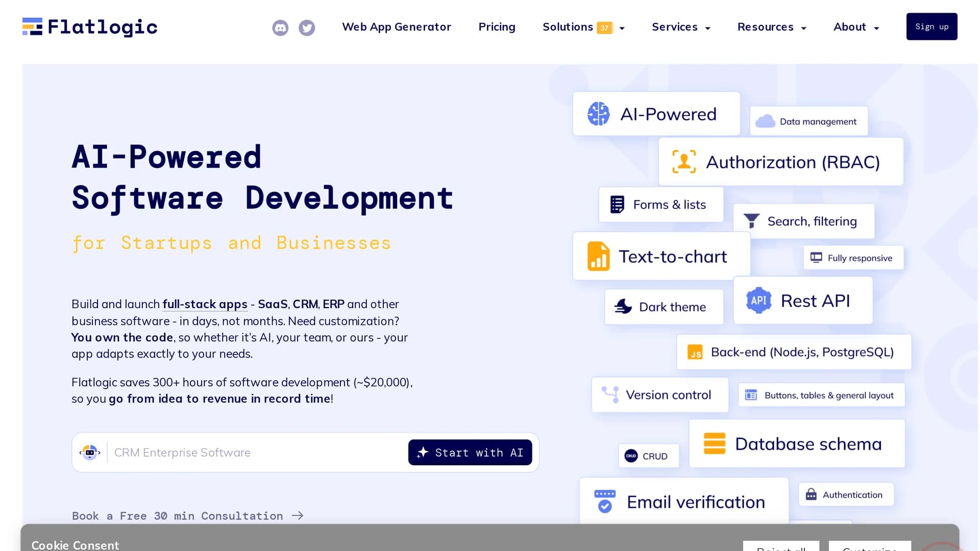Image resolution: width=980 pixels, height=551 pixels.
Task: Click the Text-to-chart card label
Action: pos(673,256)
